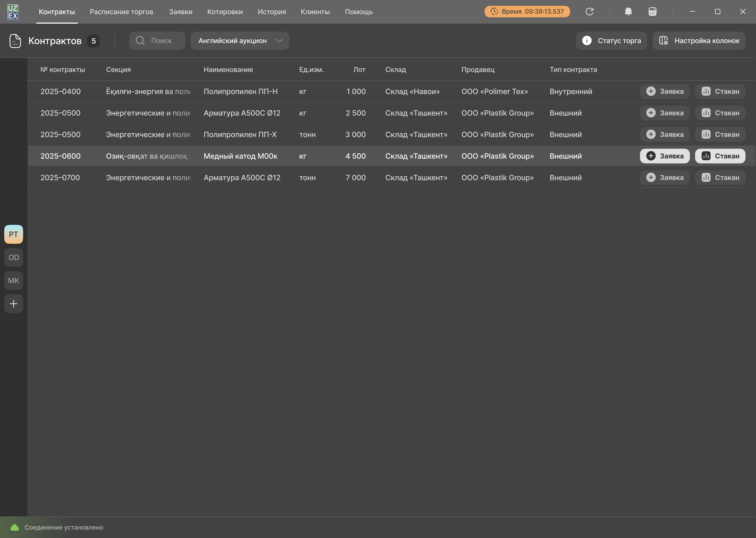Click the cloud connection status icon

15,527
